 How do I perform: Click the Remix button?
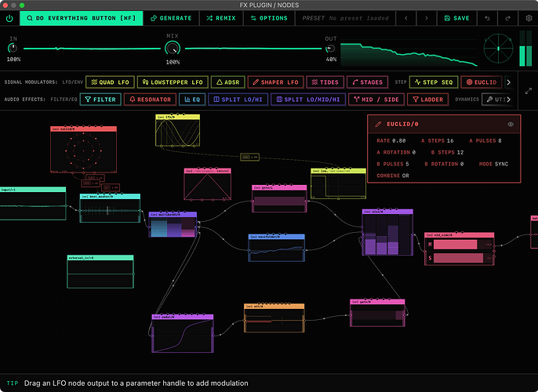[221, 18]
